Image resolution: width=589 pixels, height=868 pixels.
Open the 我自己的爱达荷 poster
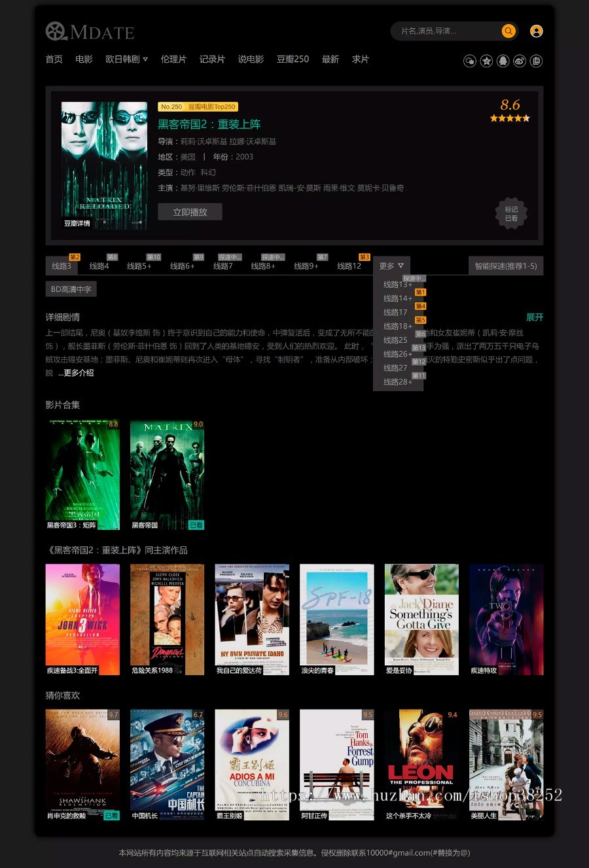(x=252, y=619)
